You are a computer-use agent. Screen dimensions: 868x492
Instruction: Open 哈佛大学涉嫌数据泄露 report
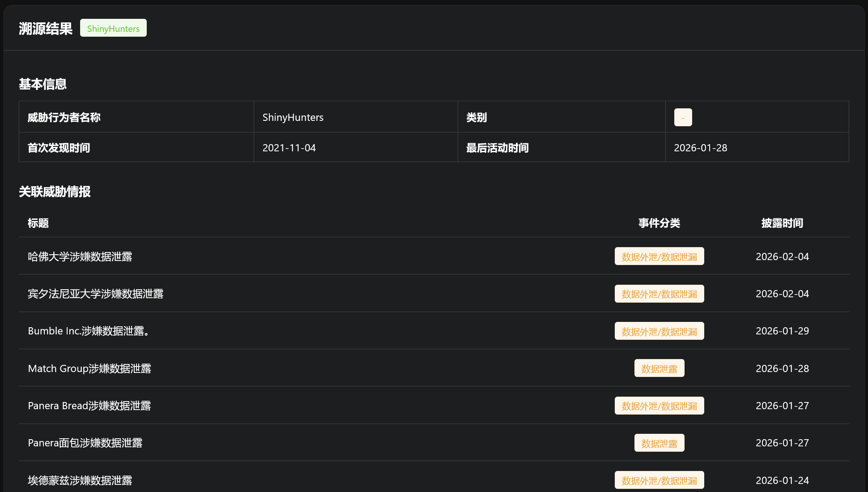(80, 257)
